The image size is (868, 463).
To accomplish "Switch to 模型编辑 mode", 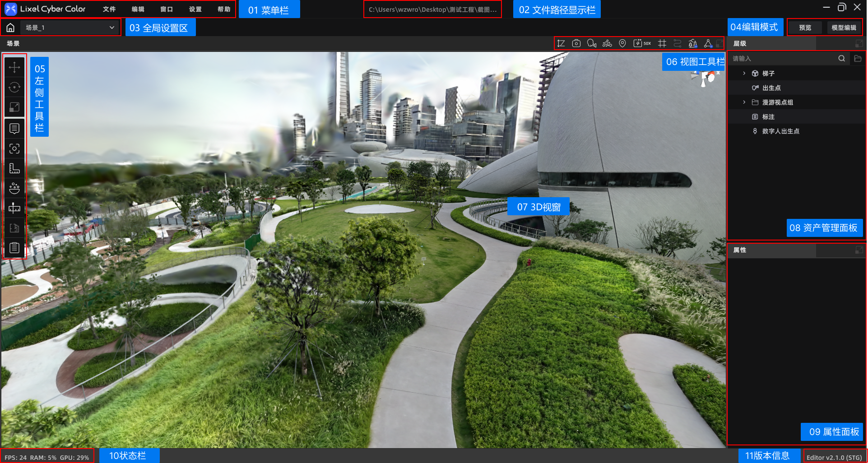I will (x=844, y=28).
